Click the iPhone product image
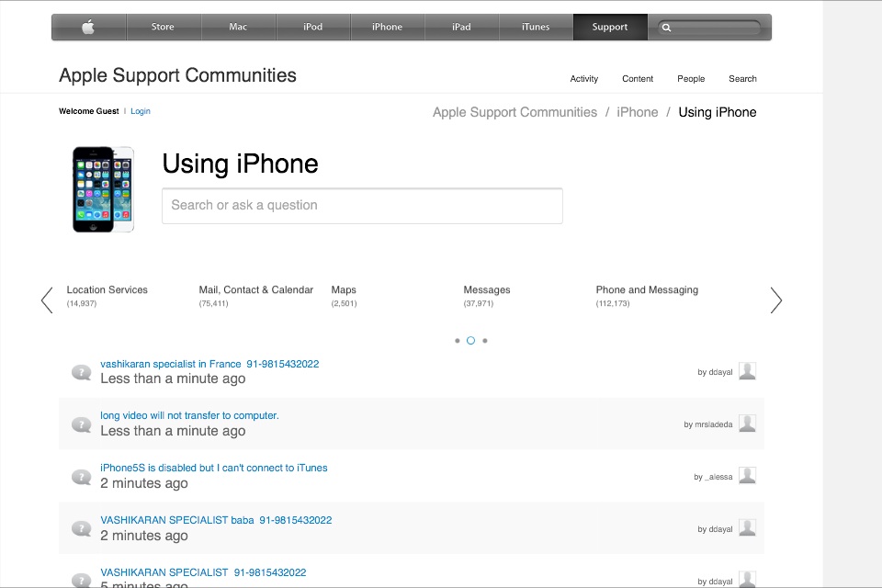 click(104, 189)
